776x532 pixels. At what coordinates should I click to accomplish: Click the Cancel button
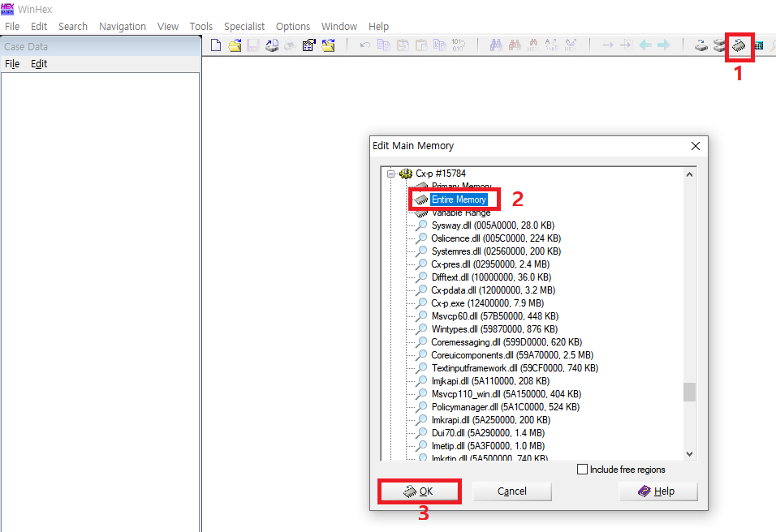511,491
